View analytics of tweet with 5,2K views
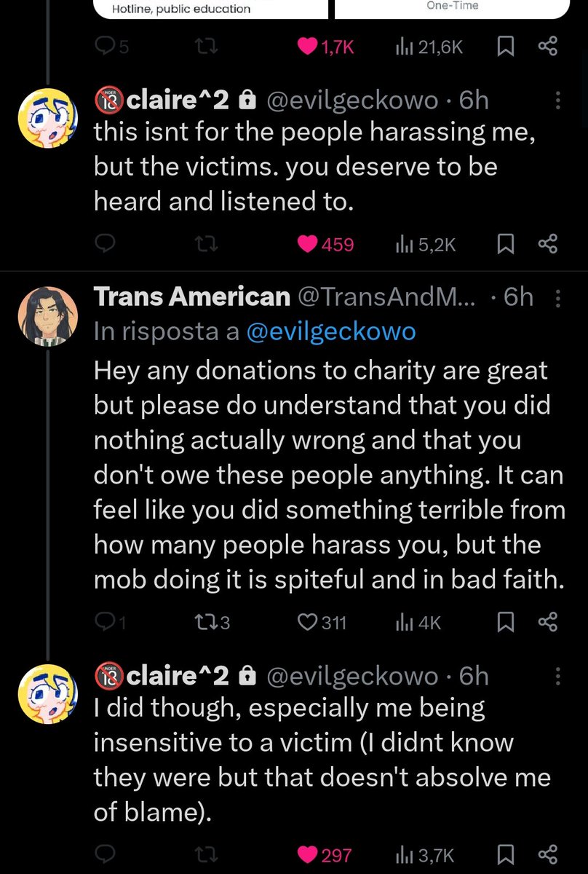 pos(426,245)
